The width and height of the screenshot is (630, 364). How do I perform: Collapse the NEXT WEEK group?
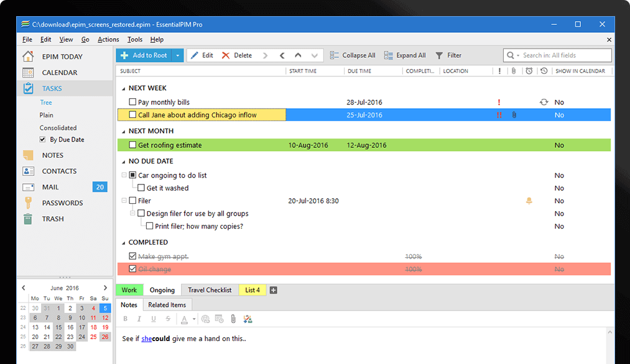click(123, 88)
